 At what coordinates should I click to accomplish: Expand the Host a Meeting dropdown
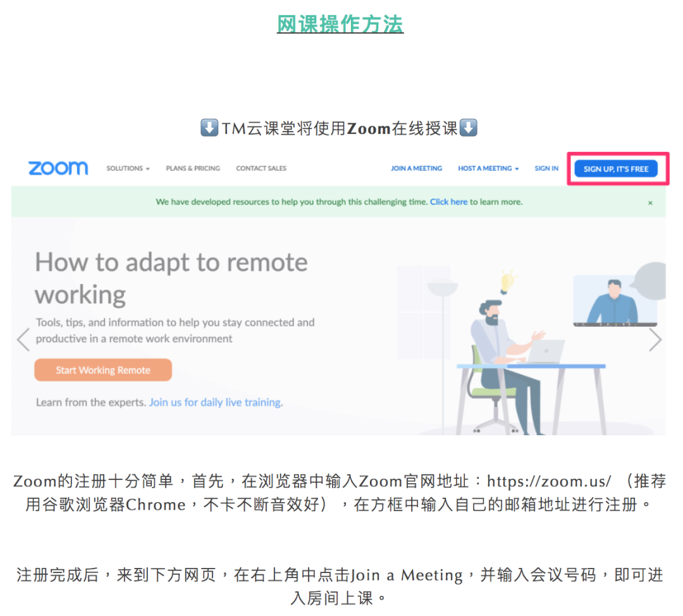pyautogui.click(x=488, y=169)
